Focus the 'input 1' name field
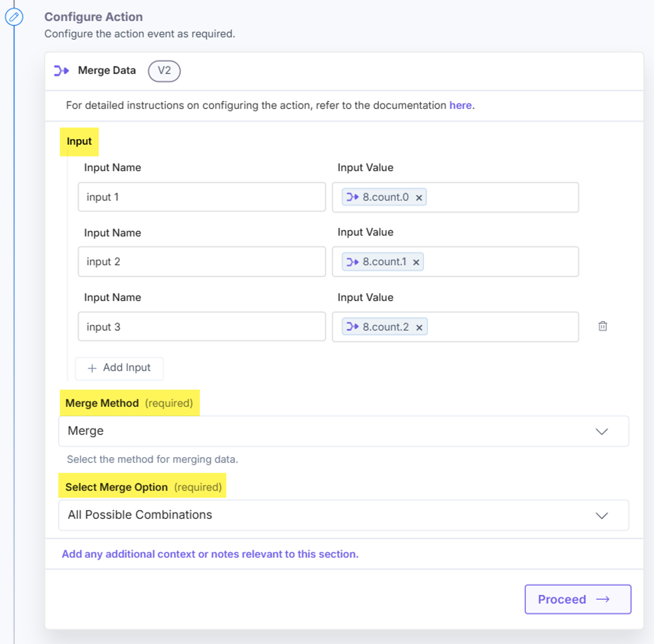Viewport: 654px width, 644px height. [x=201, y=197]
